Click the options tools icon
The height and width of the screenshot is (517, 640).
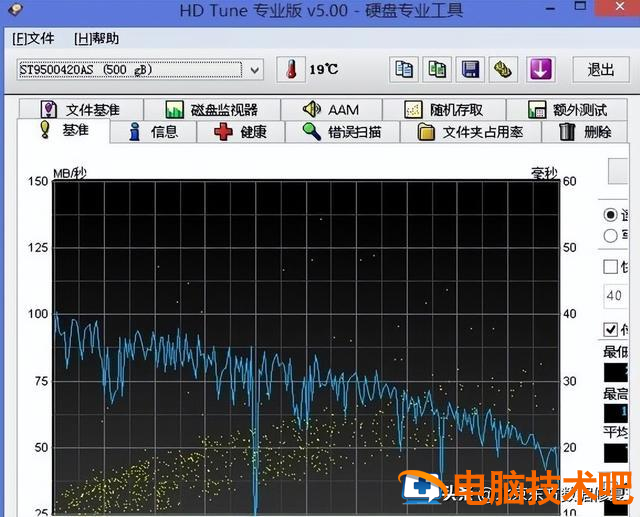point(503,69)
